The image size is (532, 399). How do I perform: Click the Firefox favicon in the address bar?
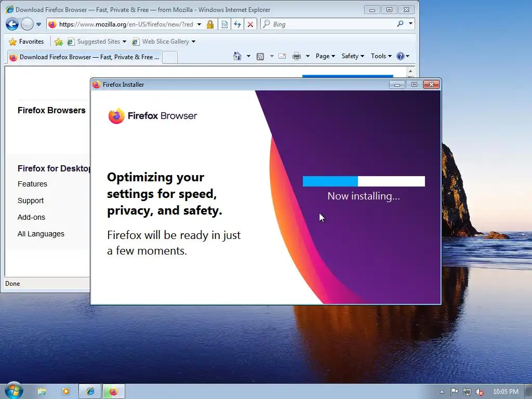pos(52,24)
